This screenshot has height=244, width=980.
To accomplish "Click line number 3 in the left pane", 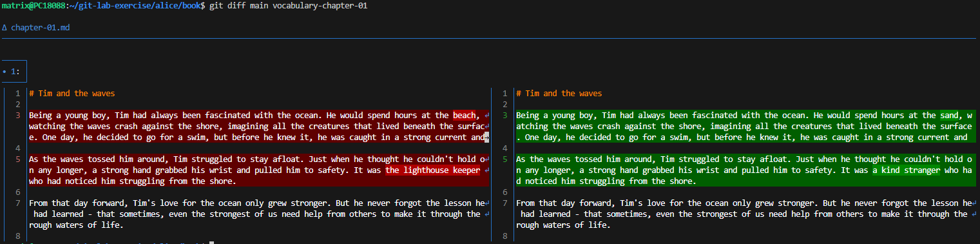I will 19,116.
